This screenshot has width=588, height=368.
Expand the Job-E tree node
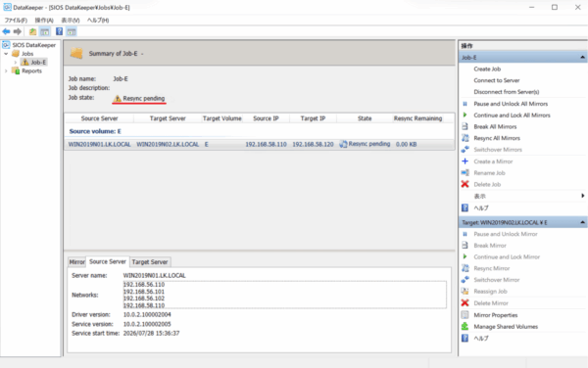[x=16, y=62]
